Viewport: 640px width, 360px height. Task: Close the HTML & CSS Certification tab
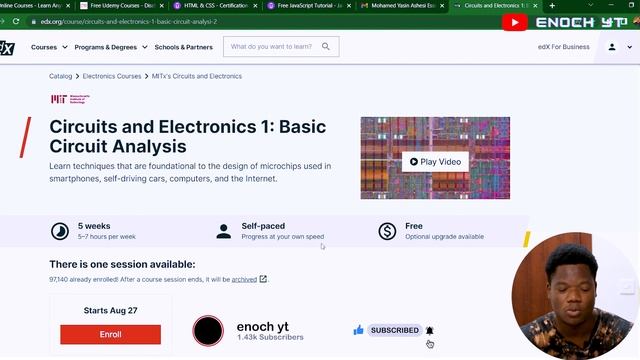coord(255,6)
